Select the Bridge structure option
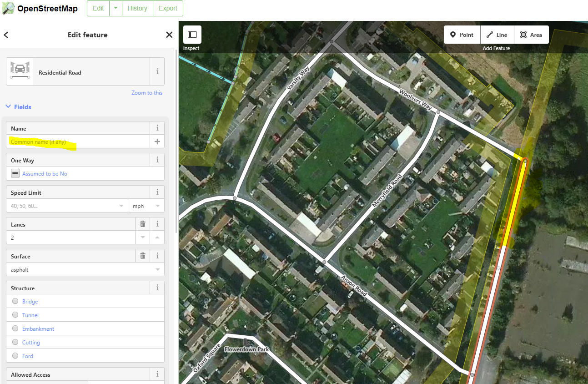 pos(15,301)
